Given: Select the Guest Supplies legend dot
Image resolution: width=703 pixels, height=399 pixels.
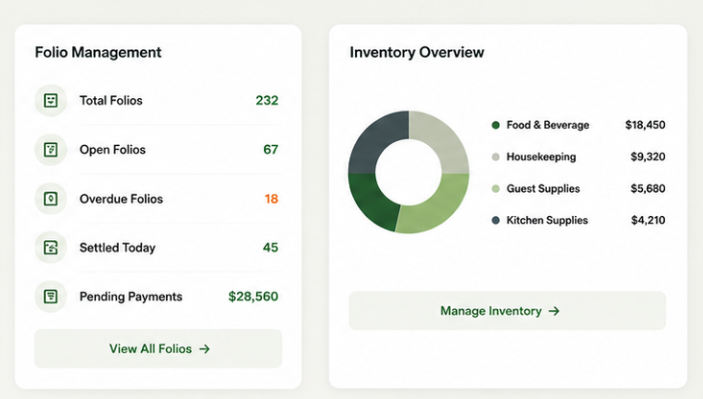Looking at the screenshot, I should tap(495, 189).
